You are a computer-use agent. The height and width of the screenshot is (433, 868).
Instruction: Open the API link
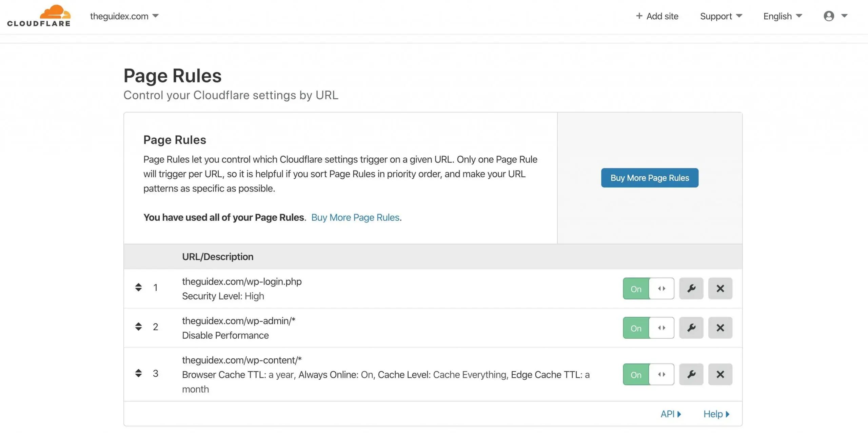670,414
